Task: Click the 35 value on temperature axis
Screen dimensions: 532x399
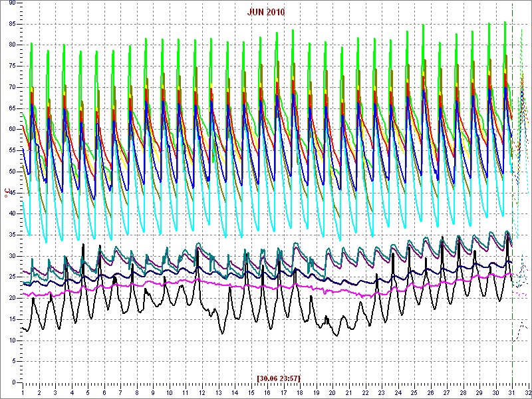Action: [12, 235]
